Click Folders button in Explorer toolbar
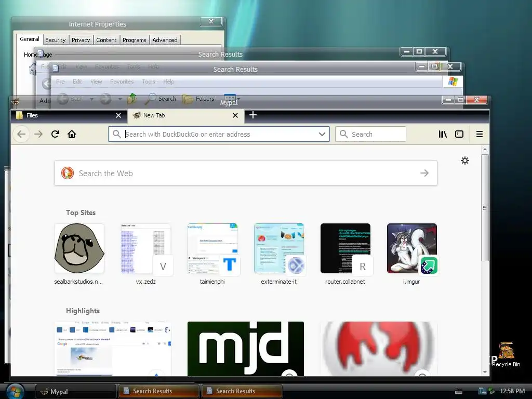 (x=198, y=99)
